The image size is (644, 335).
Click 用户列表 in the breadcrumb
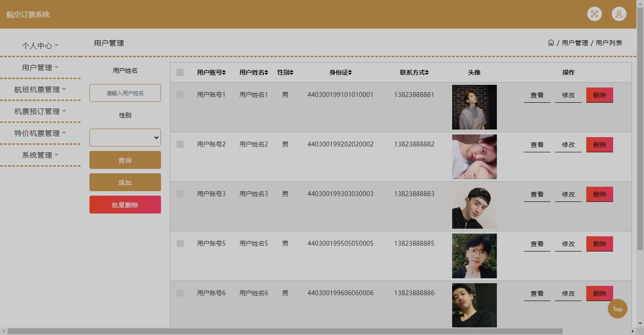[x=609, y=43]
